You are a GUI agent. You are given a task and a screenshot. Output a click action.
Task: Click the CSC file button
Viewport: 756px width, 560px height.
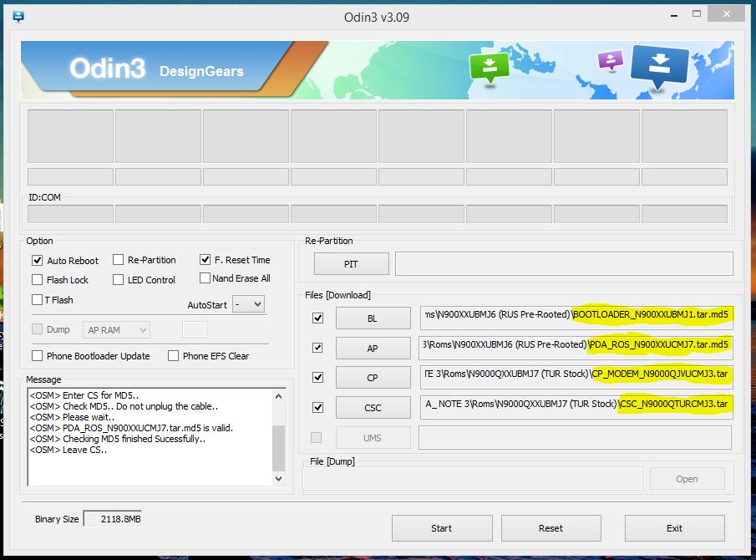(373, 408)
